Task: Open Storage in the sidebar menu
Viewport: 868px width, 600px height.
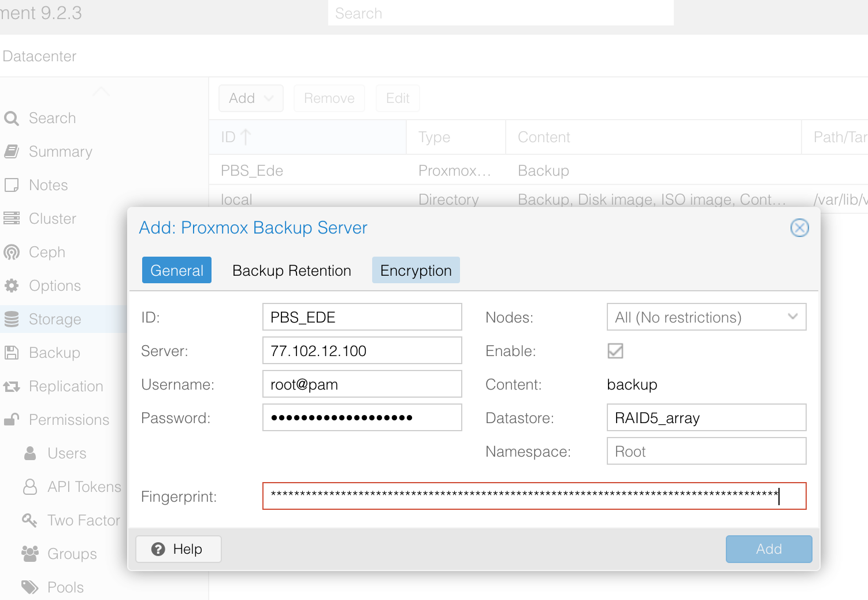Action: coord(64,319)
